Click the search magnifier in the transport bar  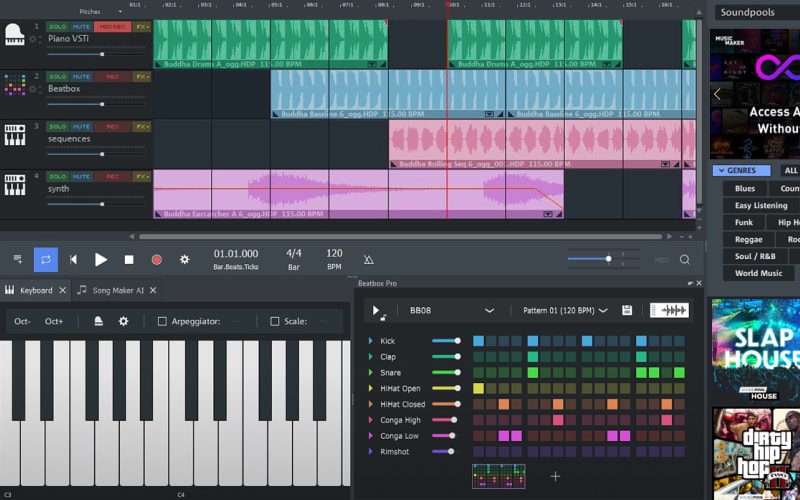click(x=685, y=259)
